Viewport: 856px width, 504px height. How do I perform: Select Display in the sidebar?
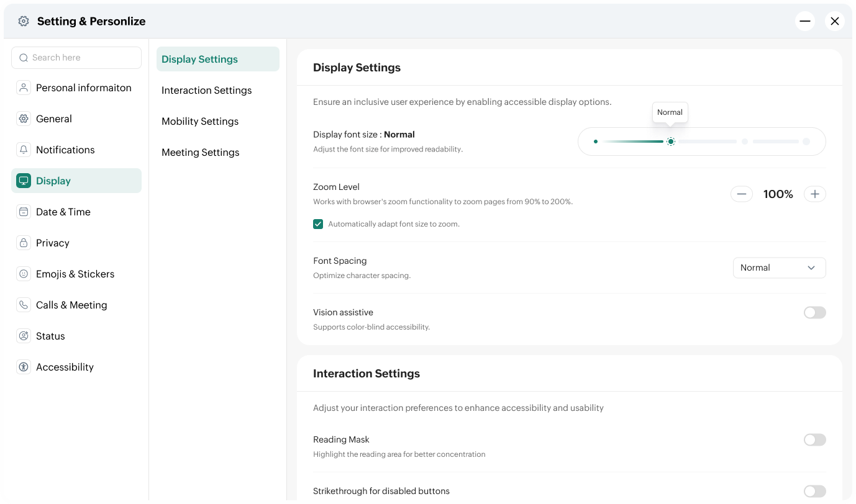point(76,181)
